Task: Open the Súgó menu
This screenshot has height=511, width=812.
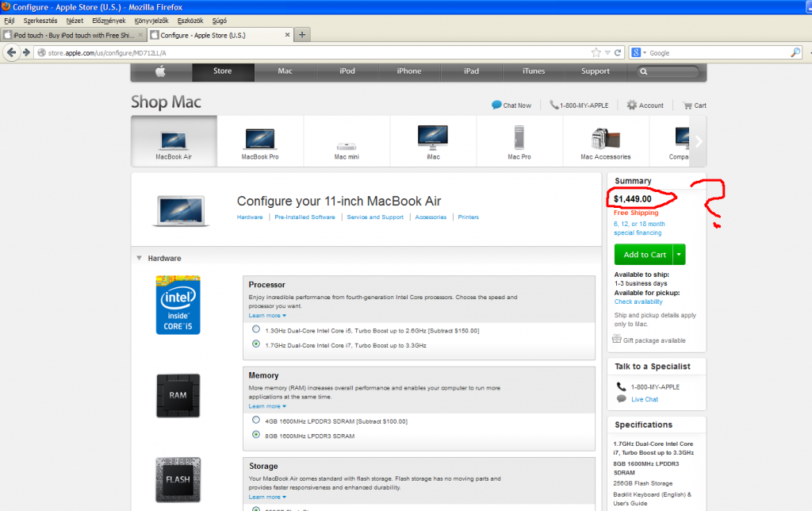Action: (220, 21)
